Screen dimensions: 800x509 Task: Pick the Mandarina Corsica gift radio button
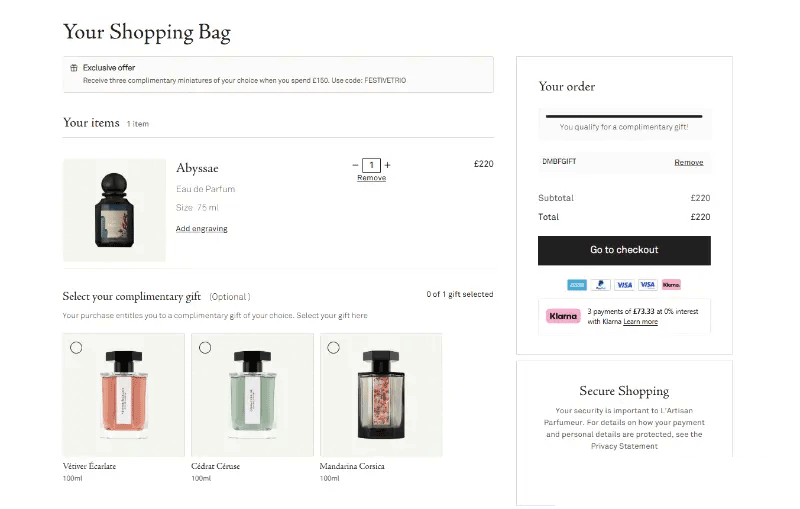click(333, 347)
